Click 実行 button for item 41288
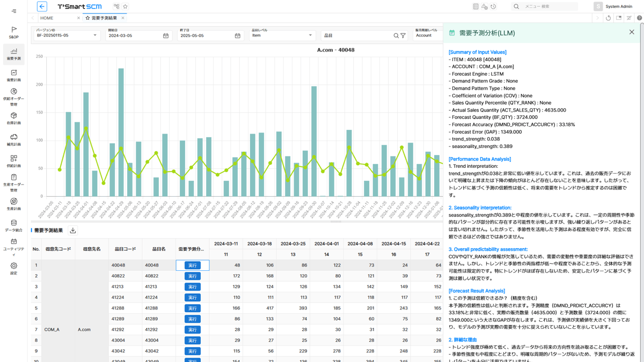Screen dimensions: 644x362 point(192,308)
